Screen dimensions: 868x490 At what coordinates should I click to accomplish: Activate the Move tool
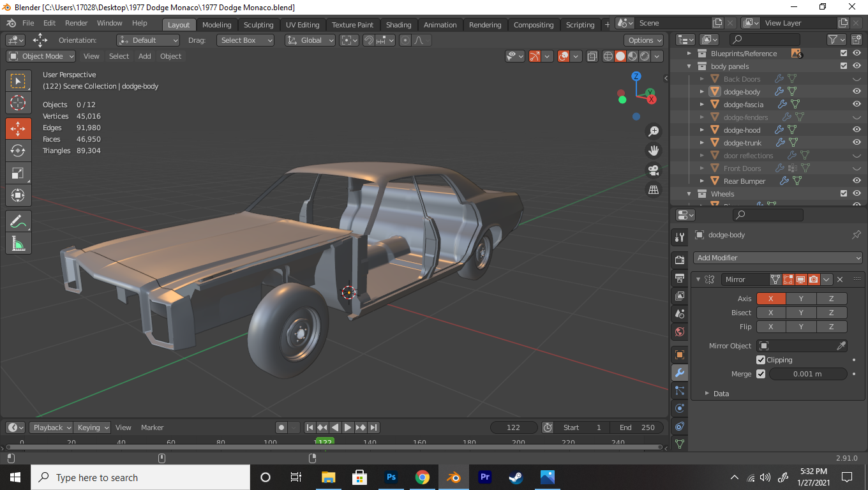click(x=18, y=128)
